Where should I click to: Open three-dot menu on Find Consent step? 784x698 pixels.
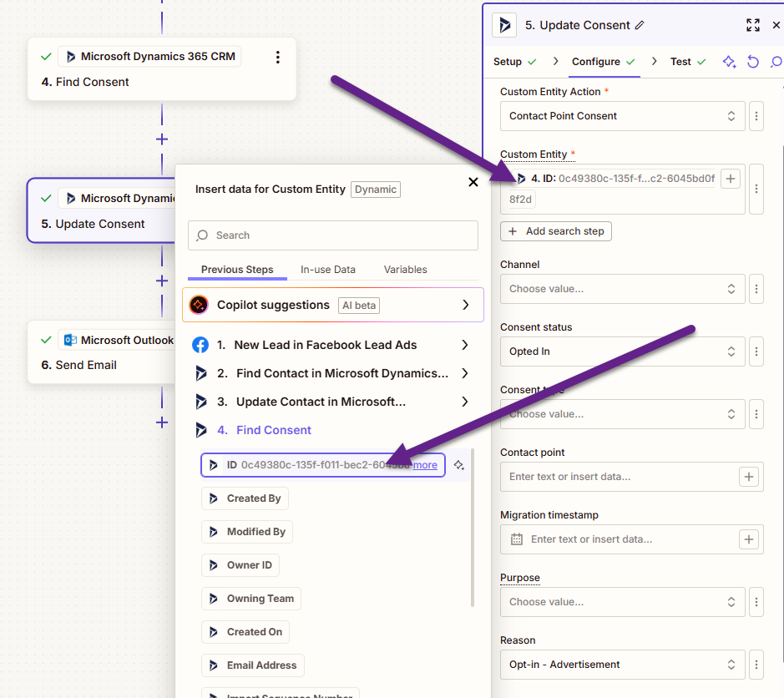click(x=278, y=57)
